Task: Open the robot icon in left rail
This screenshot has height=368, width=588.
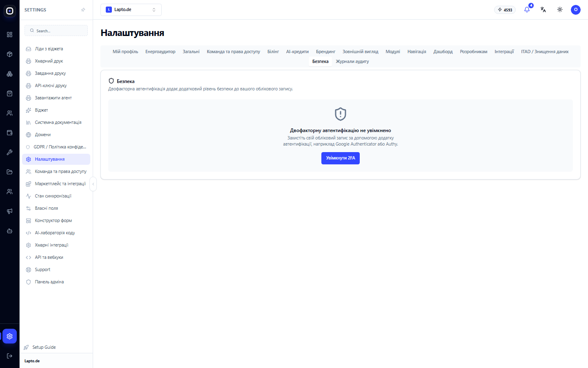Action: tap(10, 231)
